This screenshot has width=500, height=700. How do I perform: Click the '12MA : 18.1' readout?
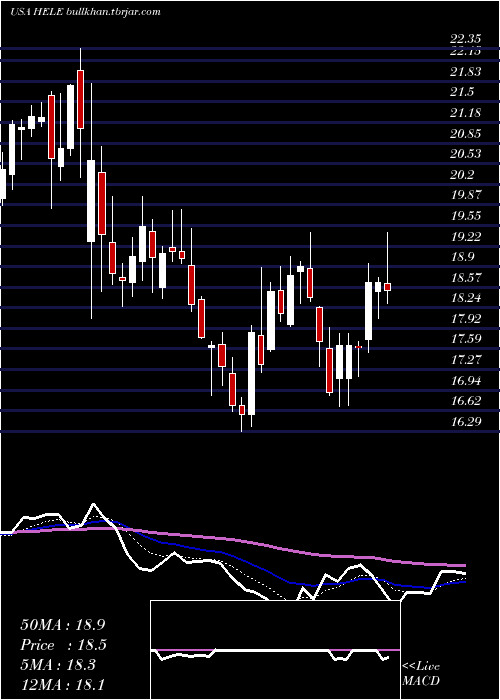pyautogui.click(x=62, y=685)
